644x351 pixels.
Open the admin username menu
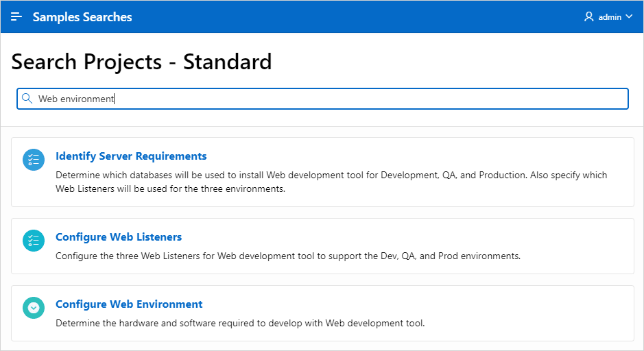click(610, 16)
